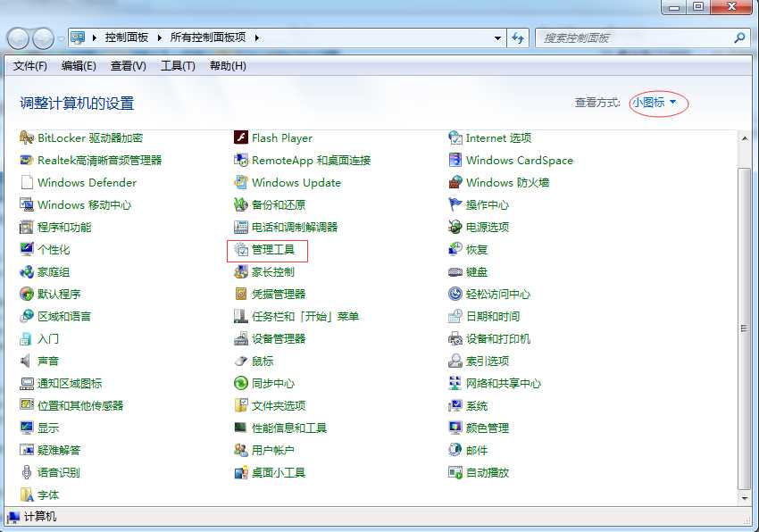759x532 pixels.
Task: Click the 日期和时间 icon
Action: tap(455, 316)
